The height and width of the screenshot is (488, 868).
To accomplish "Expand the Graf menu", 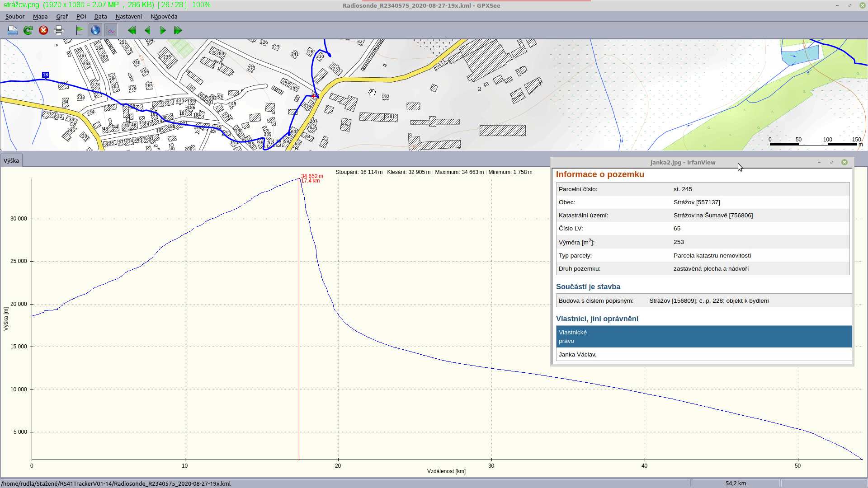I will coord(62,16).
